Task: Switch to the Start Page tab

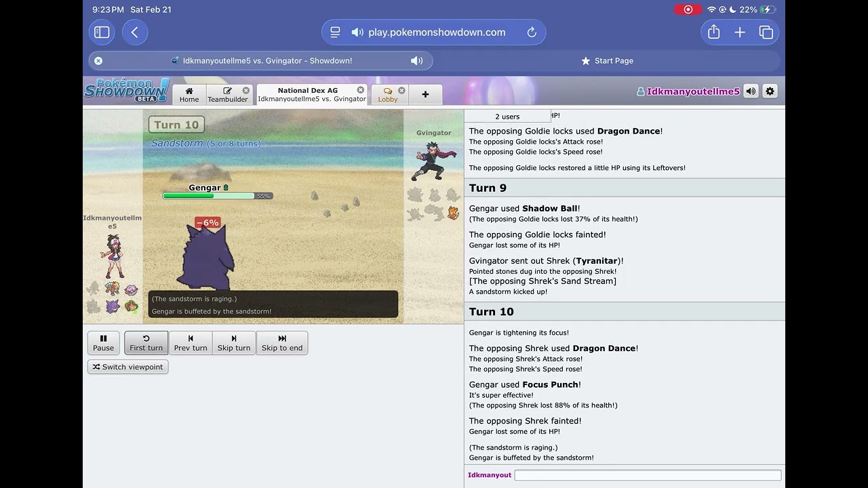Action: 607,61
